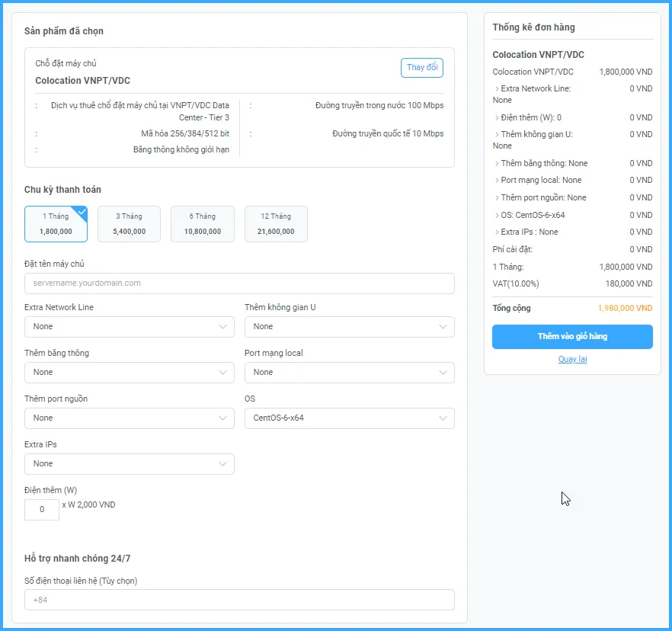This screenshot has width=672, height=631.
Task: Open the Thêm không gian U dropdown
Action: coord(349,327)
